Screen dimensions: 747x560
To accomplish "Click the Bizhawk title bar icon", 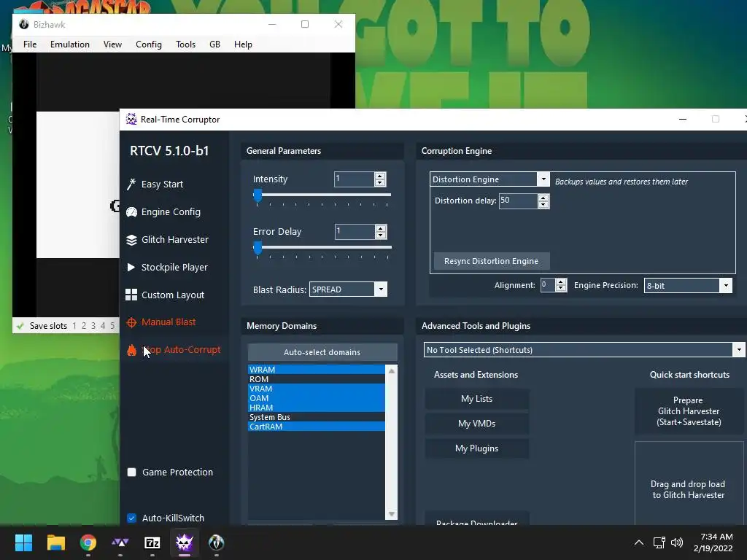I will (x=24, y=24).
